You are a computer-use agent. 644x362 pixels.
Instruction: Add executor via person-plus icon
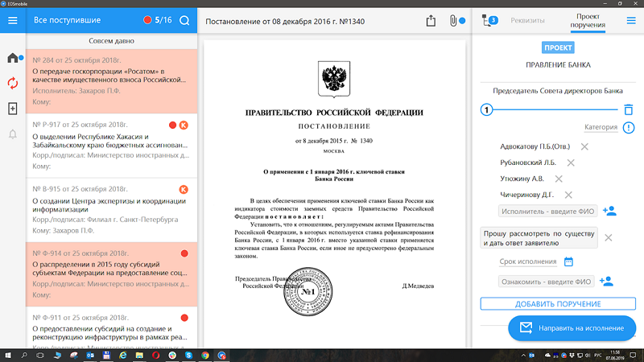[609, 211]
